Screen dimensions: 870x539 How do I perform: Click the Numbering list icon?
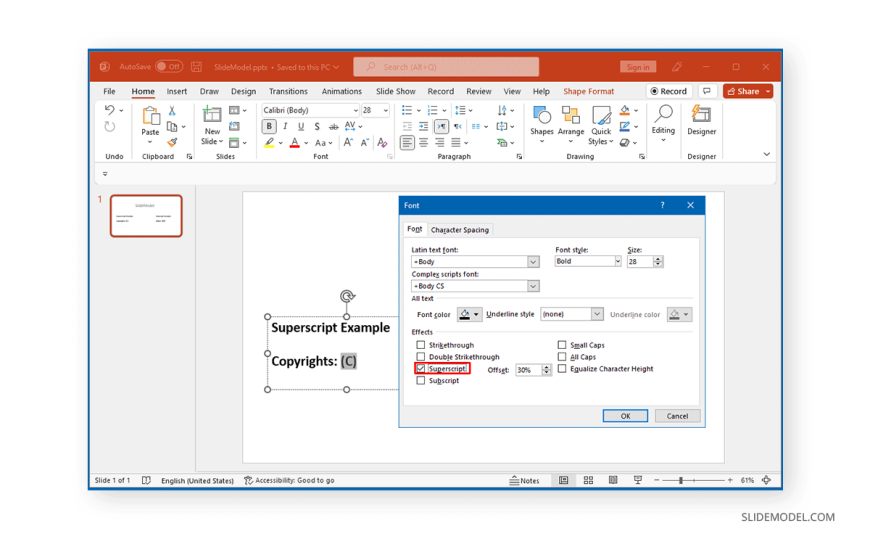click(433, 110)
